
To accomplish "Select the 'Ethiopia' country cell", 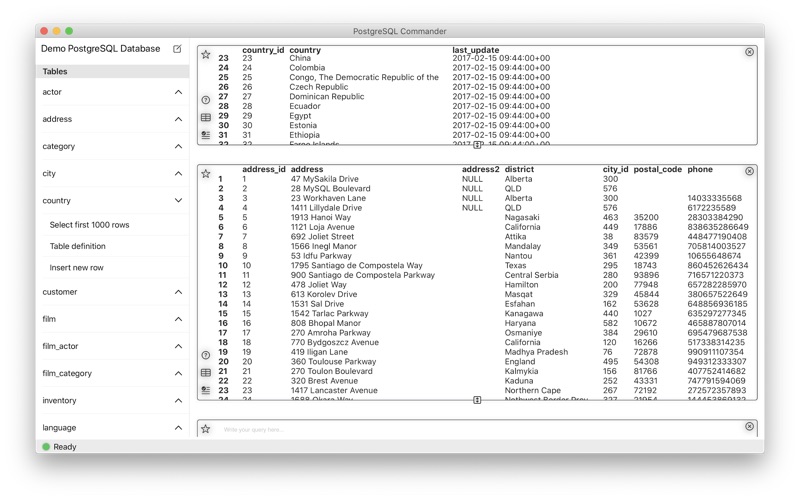I will click(x=304, y=135).
